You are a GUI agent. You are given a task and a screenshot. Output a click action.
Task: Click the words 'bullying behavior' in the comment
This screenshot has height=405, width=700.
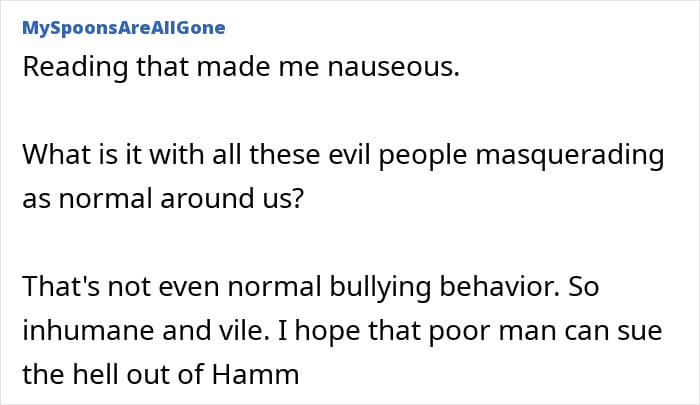coord(444,287)
